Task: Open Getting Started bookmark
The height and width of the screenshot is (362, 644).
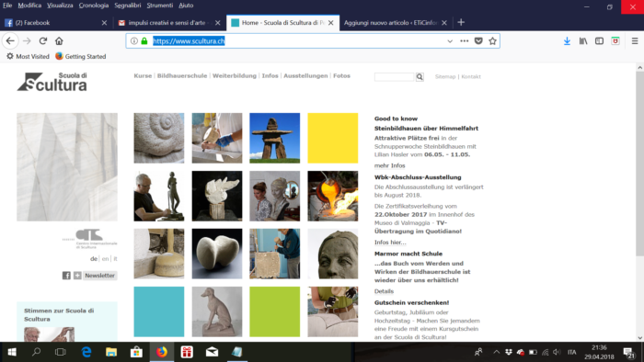Action: [81, 57]
